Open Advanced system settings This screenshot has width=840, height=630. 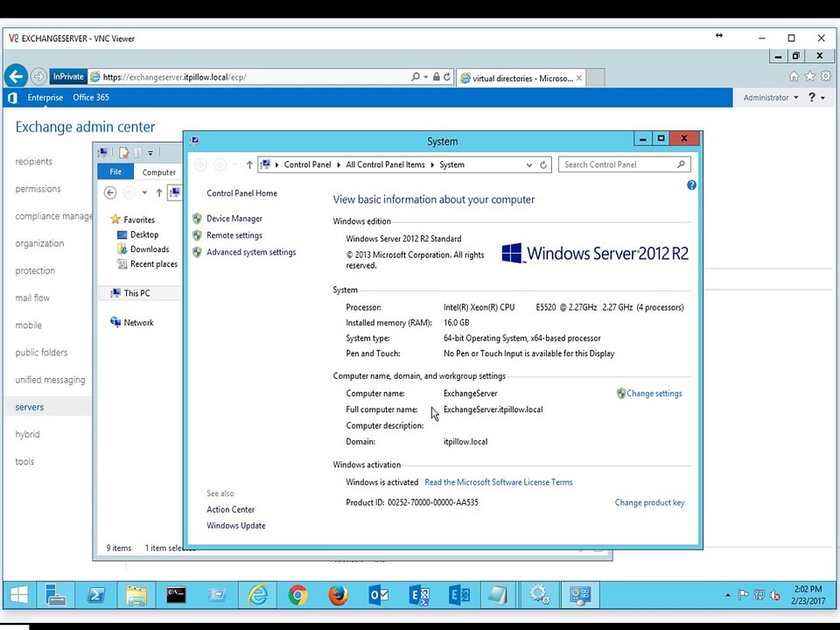(x=251, y=252)
